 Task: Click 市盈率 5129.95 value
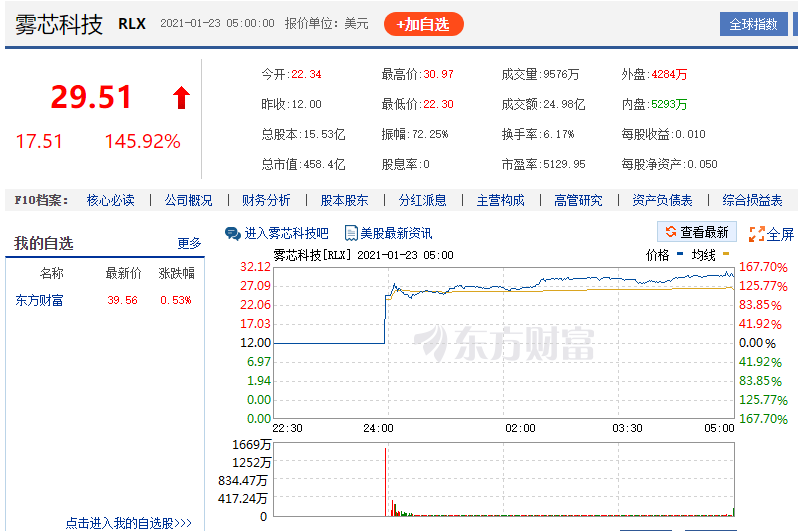click(x=564, y=164)
